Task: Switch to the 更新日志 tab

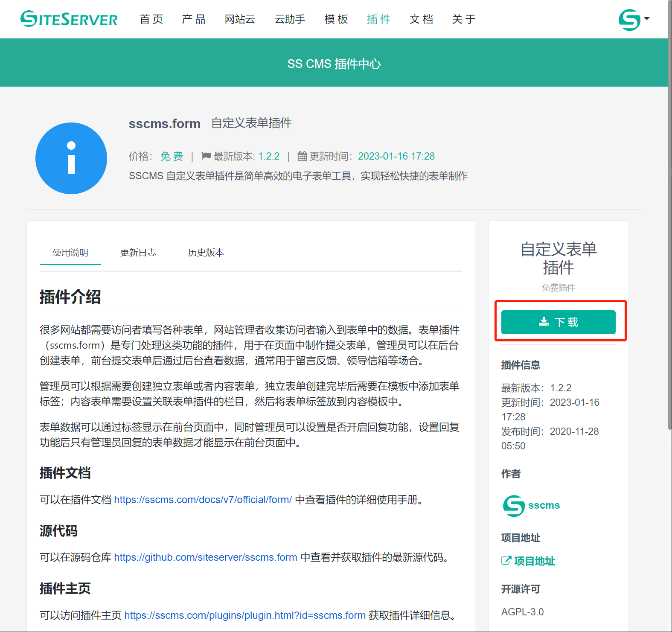Action: coord(138,253)
